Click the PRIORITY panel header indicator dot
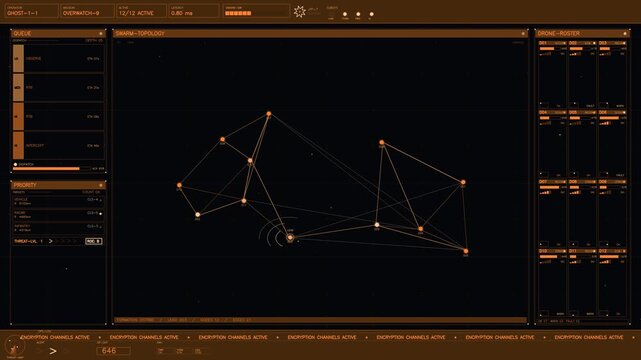 click(x=101, y=185)
